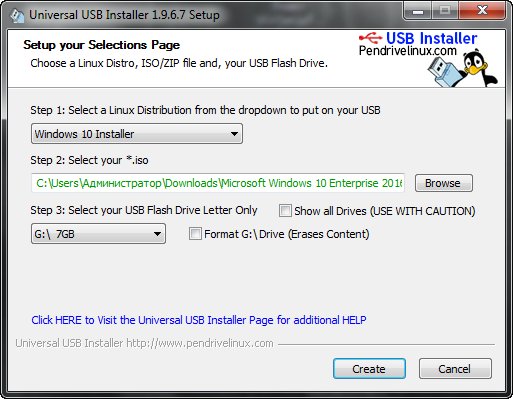Open the Linux Distribution dropdown showing Windows 10 Installer

pyautogui.click(x=137, y=134)
